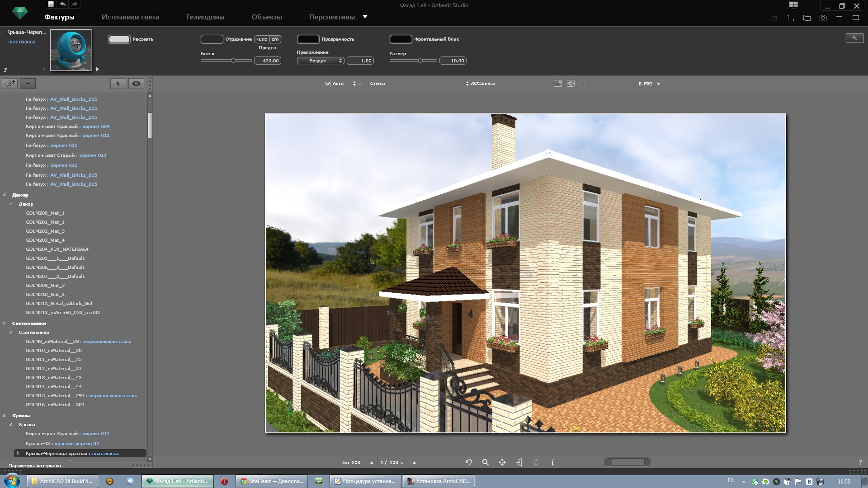Uncheck the Авто checkbox

tap(328, 84)
